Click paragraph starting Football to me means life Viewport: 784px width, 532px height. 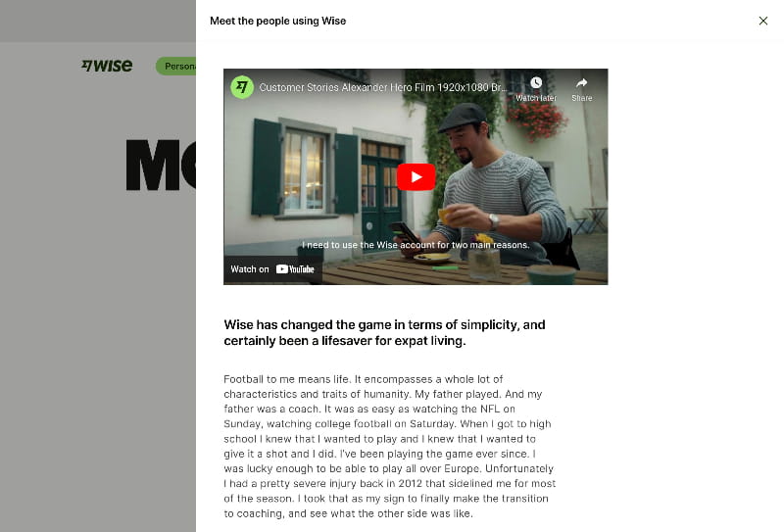(x=389, y=446)
